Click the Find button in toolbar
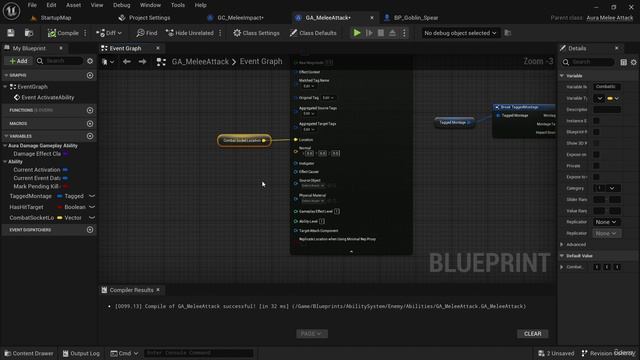Viewport: 640px width, 360px height. 147,33
